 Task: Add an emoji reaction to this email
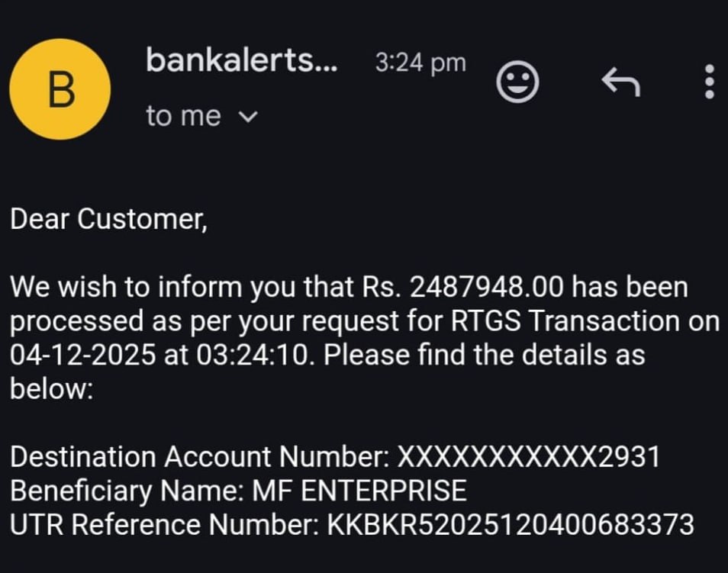[x=518, y=82]
